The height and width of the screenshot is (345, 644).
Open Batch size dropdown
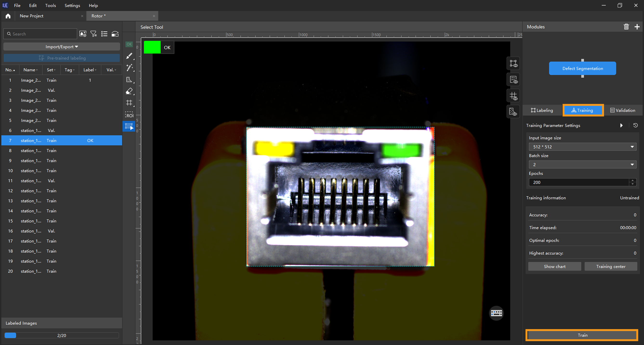[x=583, y=165]
